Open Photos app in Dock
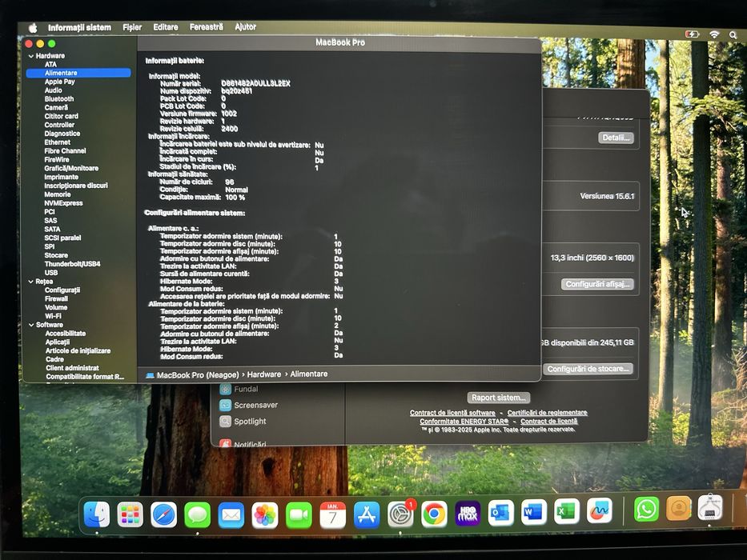The height and width of the screenshot is (560, 747). tap(265, 514)
